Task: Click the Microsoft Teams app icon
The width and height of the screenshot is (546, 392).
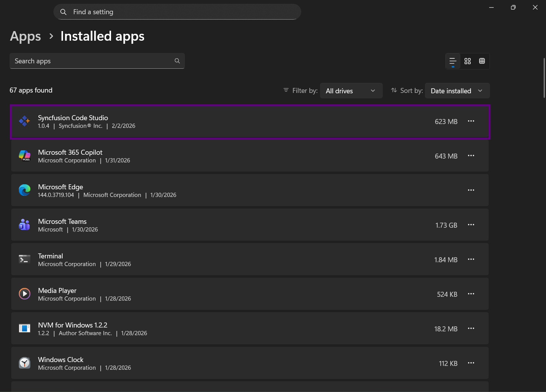Action: 25,225
